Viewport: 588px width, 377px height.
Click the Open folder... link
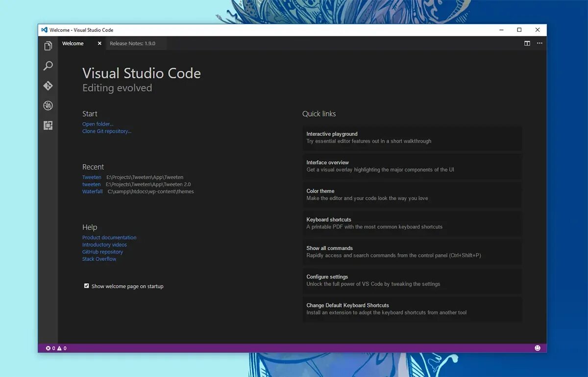98,124
